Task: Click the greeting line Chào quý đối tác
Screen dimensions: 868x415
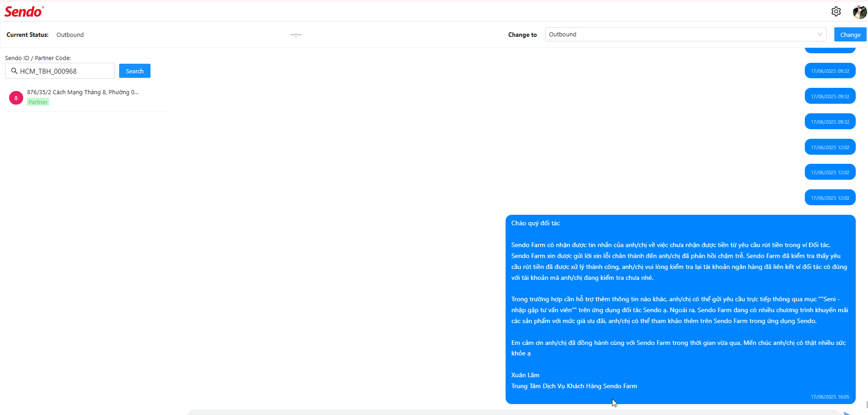Action: pos(536,223)
